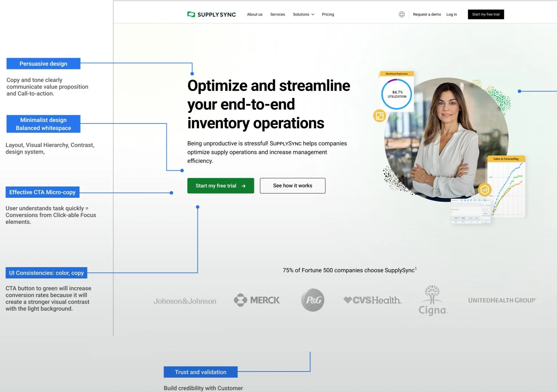Click the UI Consistencies: color, copy label

point(46,273)
